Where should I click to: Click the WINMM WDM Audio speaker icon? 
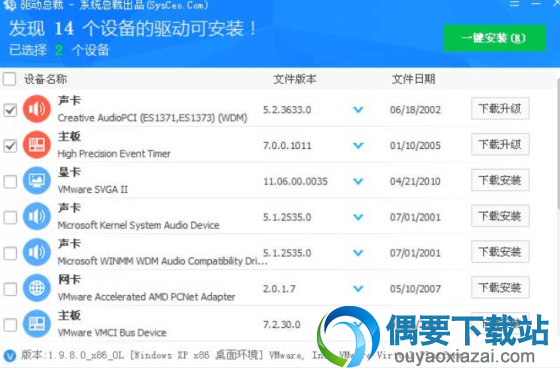(37, 252)
